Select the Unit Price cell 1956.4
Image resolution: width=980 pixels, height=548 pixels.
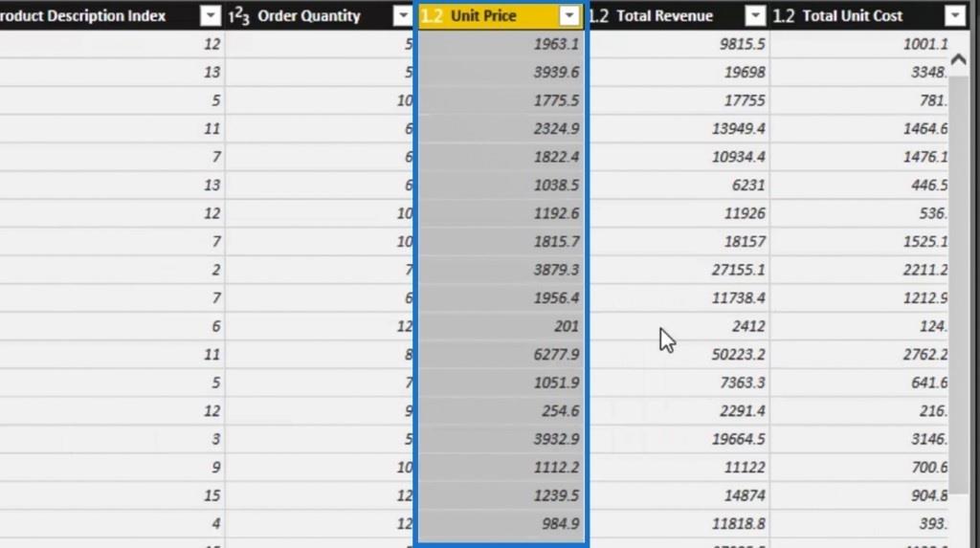[x=501, y=297]
